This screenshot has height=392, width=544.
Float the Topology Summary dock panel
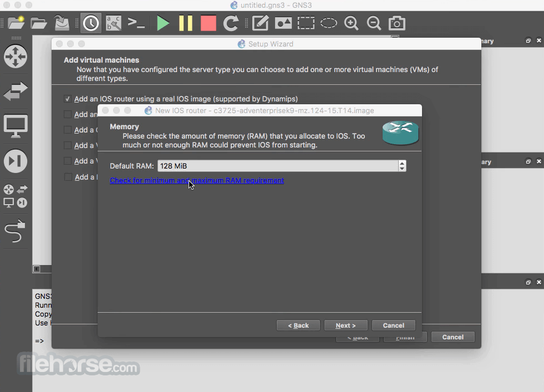[x=528, y=40]
